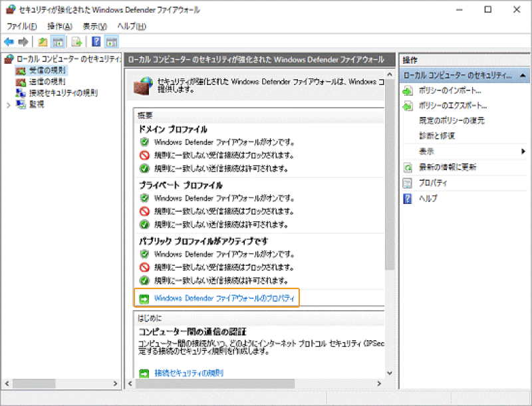The width and height of the screenshot is (532, 406).
Task: Open the ヘルプ(H) menu
Action: click(132, 27)
